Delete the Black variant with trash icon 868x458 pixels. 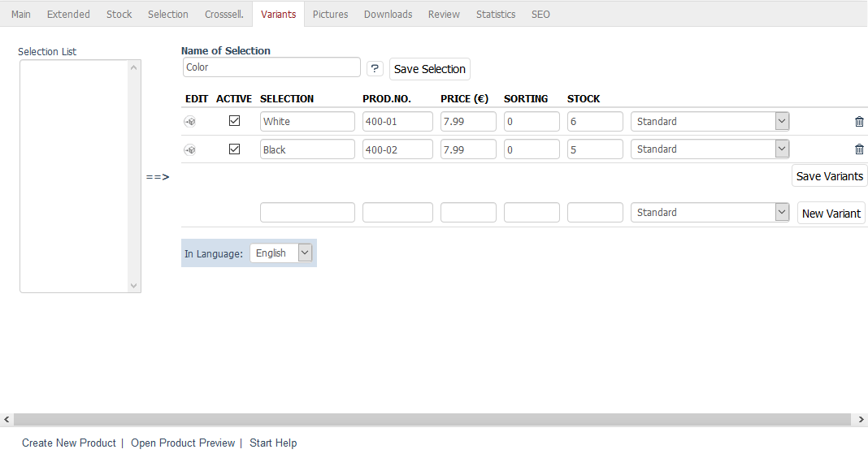click(859, 149)
